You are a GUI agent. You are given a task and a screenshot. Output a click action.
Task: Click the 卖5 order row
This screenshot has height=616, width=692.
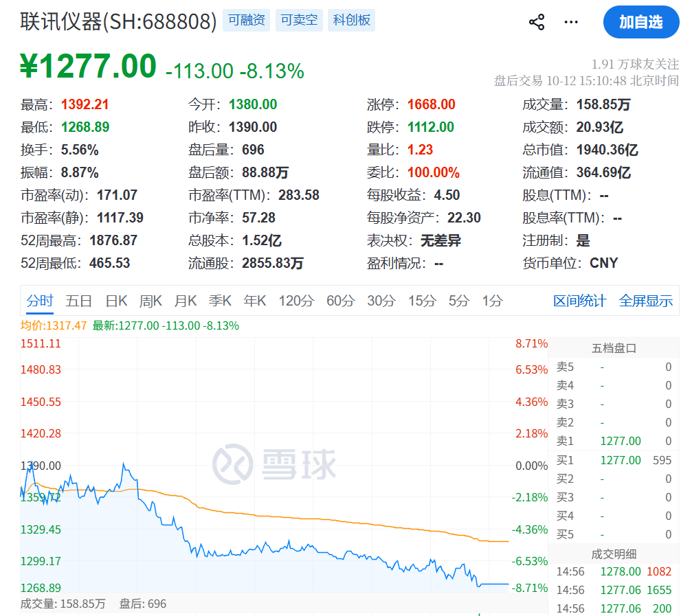pos(614,367)
